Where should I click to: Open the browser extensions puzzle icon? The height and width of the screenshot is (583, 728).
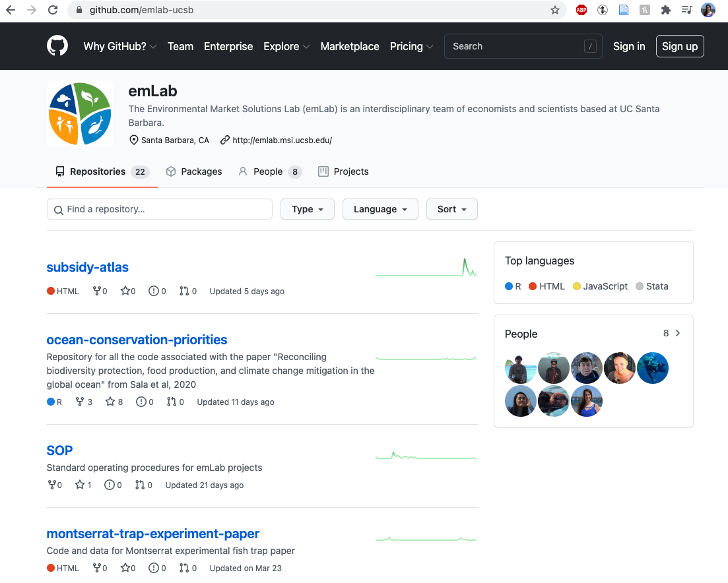click(x=666, y=10)
